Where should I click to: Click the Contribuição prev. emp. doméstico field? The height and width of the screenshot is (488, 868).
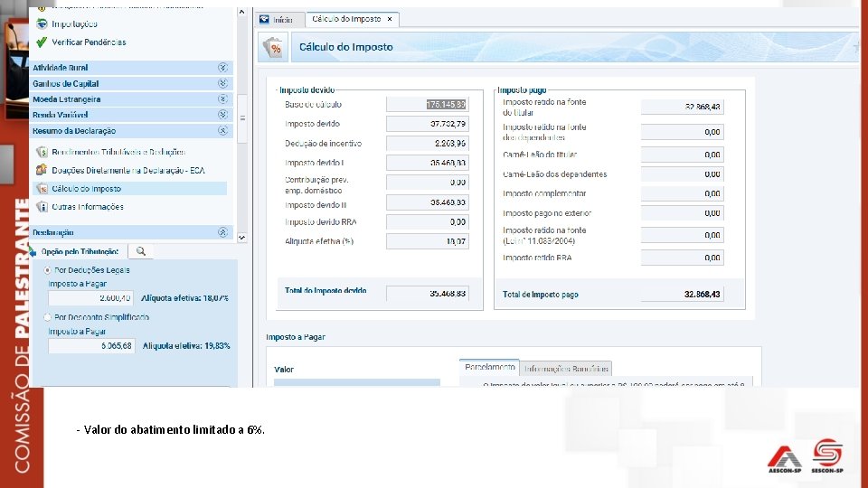point(428,182)
